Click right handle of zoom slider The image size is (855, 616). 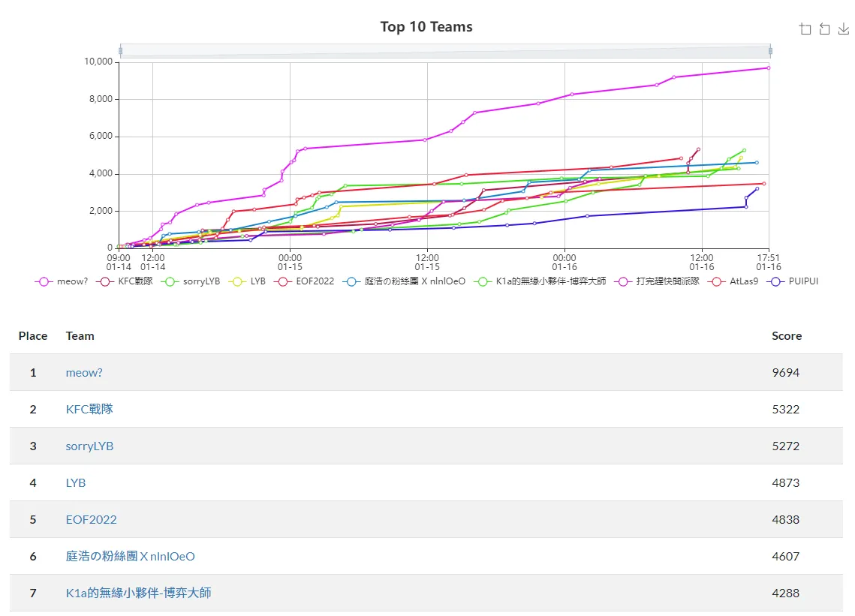point(770,51)
